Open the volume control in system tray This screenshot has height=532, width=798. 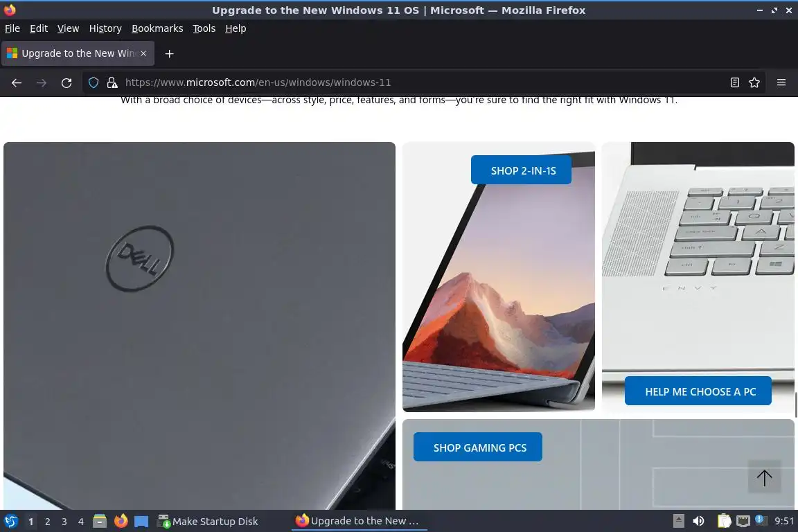(699, 521)
